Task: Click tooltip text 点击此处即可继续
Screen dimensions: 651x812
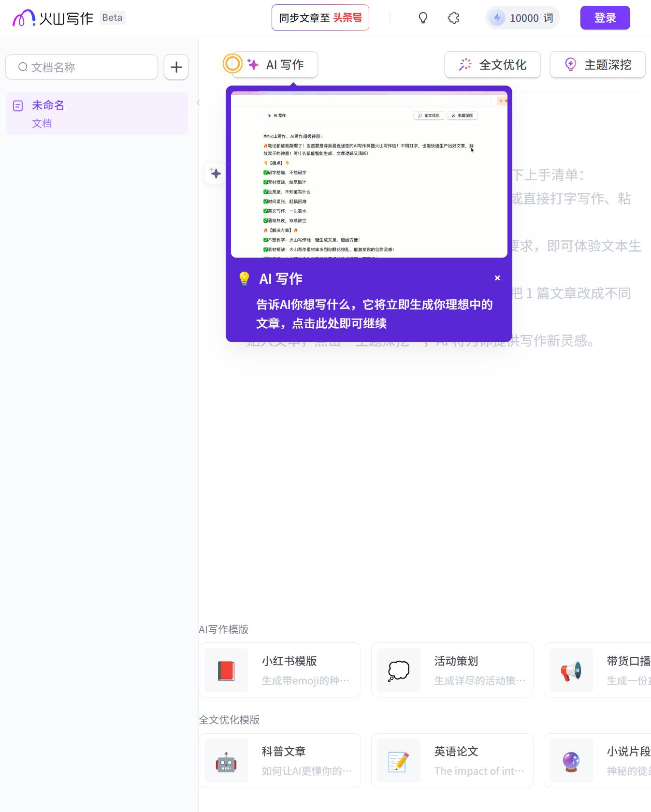Action: [339, 323]
